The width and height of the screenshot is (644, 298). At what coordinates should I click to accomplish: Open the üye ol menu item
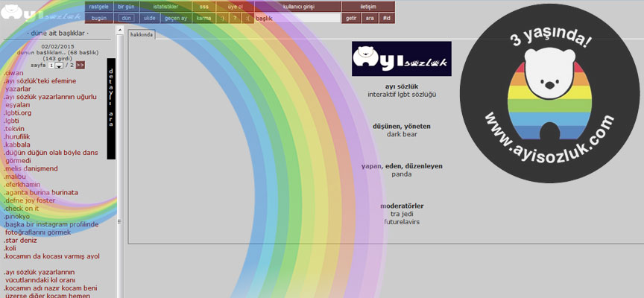[x=235, y=7]
